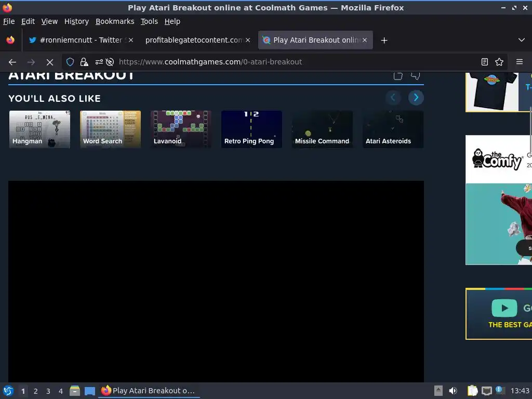
Task: Switch to workspace 2
Action: click(x=36, y=391)
